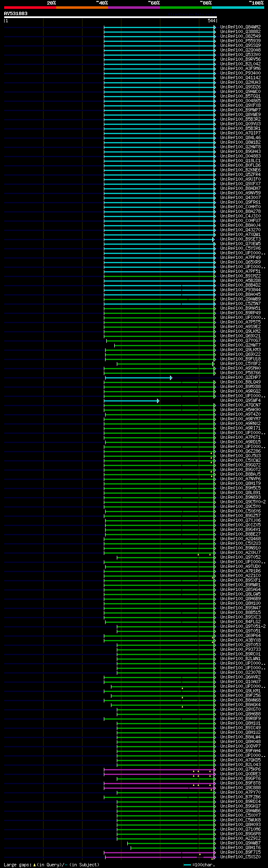Select the UniRef100_Q9SWF4 label

(x=240, y=401)
